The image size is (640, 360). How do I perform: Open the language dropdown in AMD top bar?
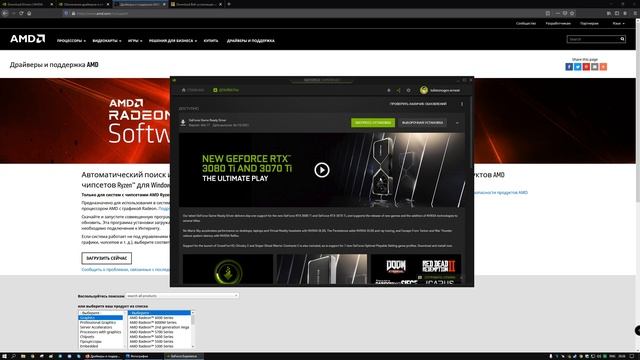click(618, 23)
